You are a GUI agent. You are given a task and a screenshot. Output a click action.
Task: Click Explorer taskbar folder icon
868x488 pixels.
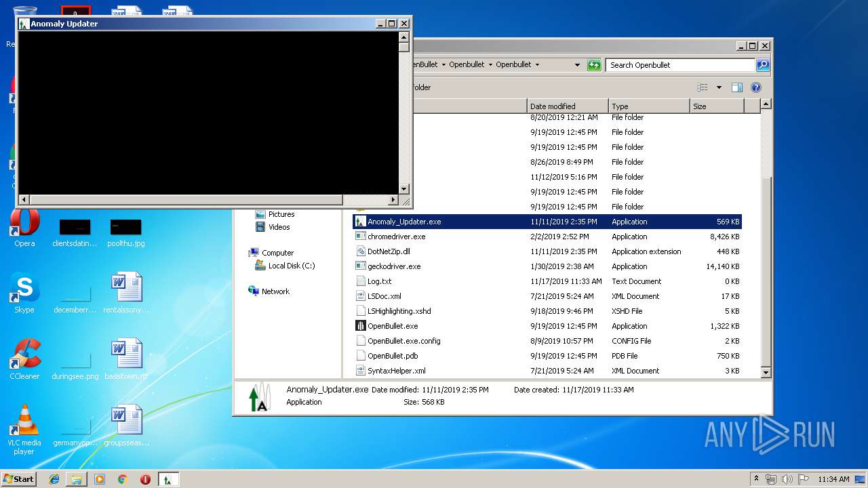point(77,479)
